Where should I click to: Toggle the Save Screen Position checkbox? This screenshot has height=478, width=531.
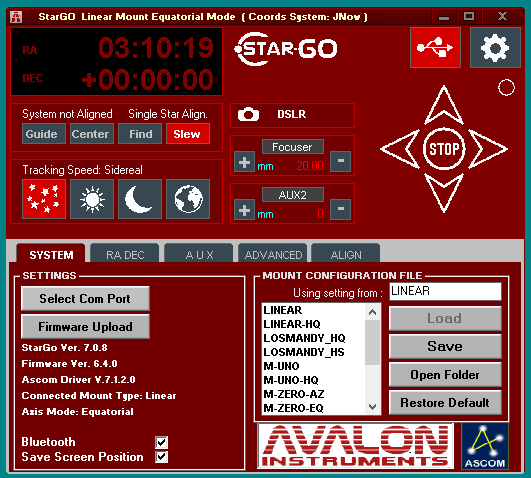pos(162,457)
